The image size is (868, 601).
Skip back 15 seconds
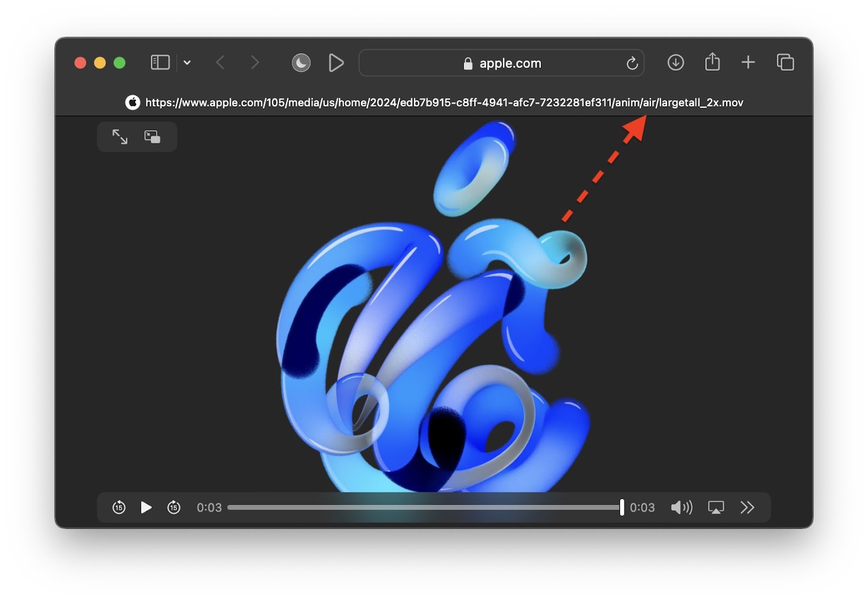[119, 507]
